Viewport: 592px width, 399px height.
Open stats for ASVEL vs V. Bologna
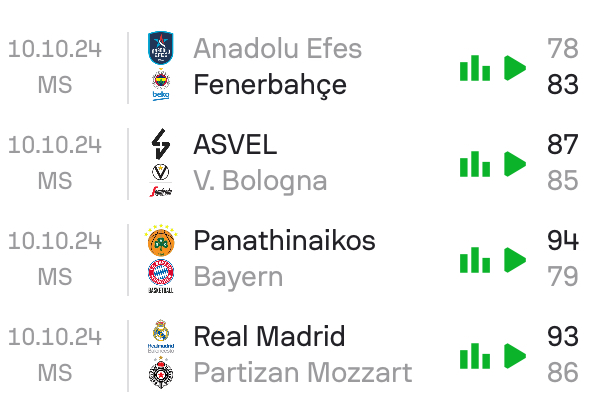tap(475, 164)
